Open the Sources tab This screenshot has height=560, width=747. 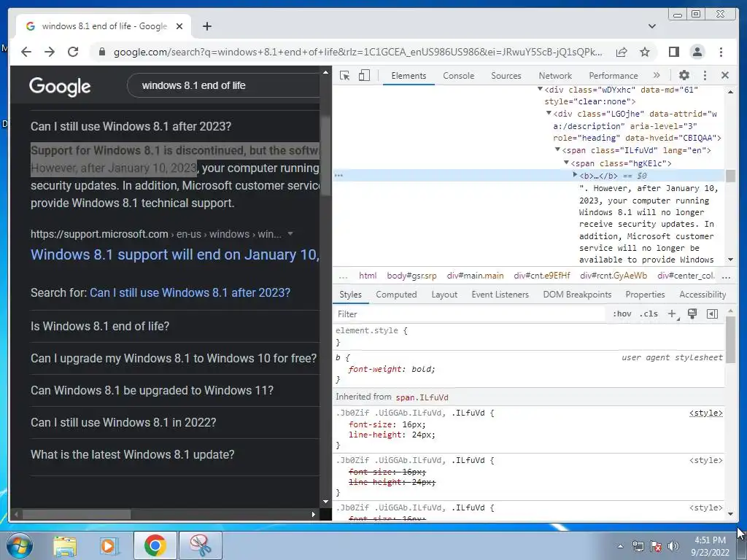point(506,76)
